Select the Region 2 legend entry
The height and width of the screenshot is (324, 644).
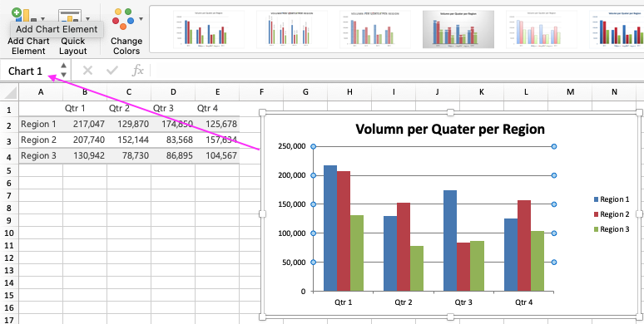612,214
